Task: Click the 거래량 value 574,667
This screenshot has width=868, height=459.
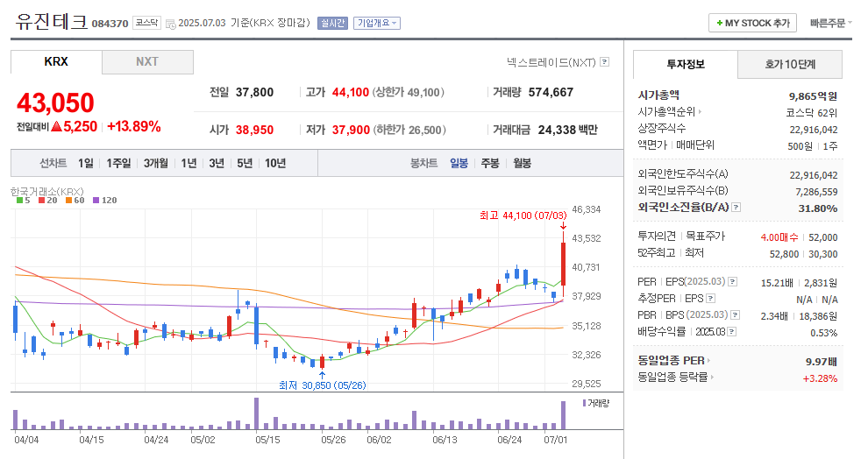Action: [x=551, y=92]
